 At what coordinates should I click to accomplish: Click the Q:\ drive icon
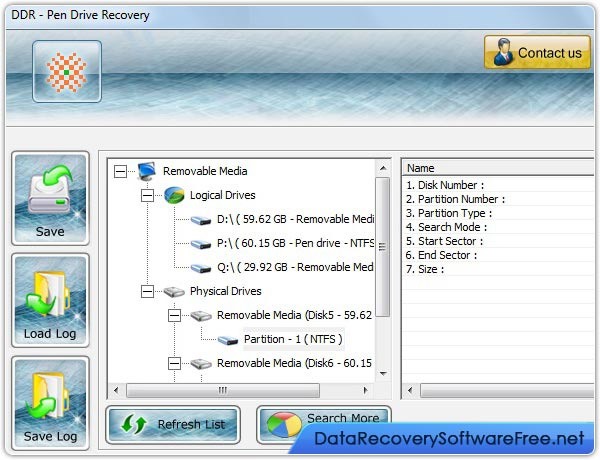[x=201, y=268]
